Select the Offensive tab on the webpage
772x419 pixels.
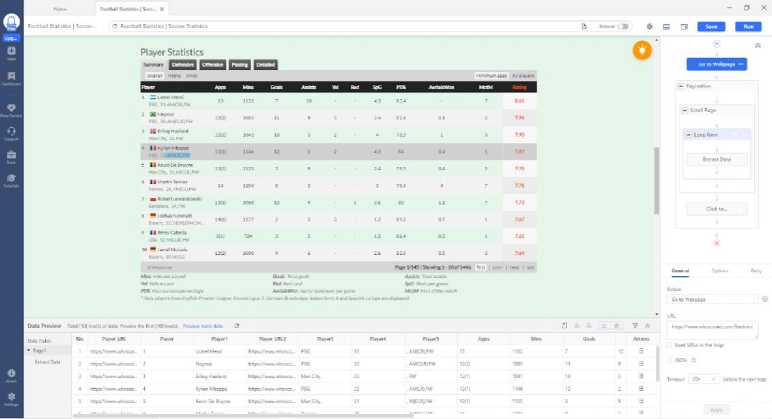pyautogui.click(x=213, y=65)
